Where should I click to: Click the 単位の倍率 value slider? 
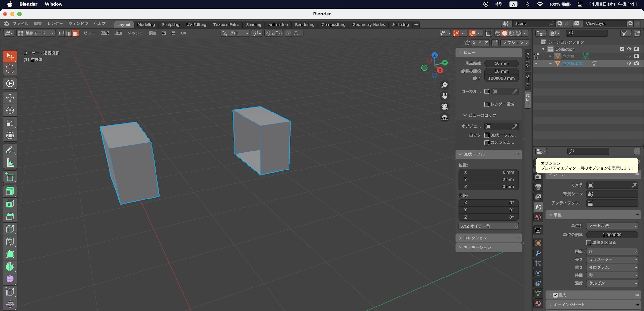click(612, 235)
